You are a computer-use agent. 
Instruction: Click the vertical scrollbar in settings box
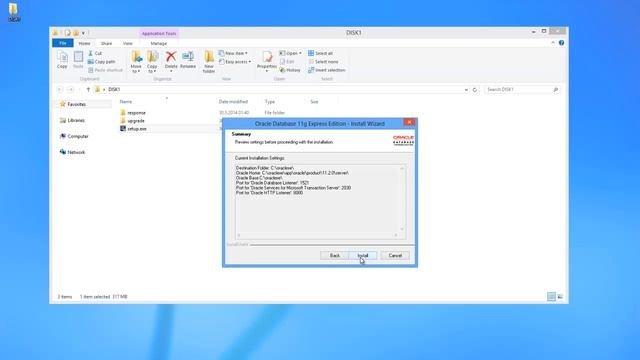click(402, 199)
